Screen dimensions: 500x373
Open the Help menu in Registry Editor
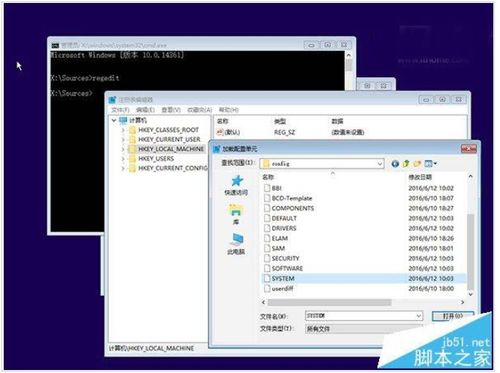tap(229, 110)
